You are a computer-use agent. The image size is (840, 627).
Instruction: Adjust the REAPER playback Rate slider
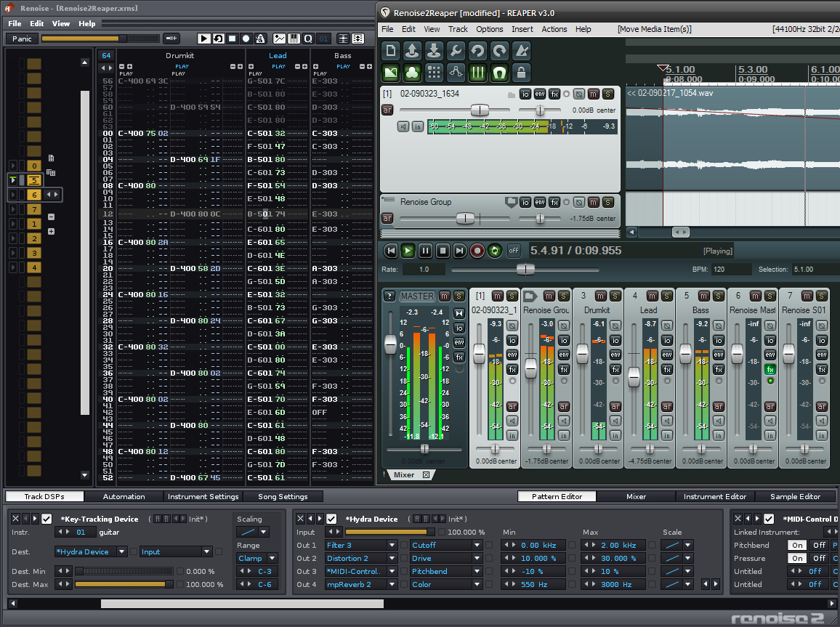[x=525, y=270]
